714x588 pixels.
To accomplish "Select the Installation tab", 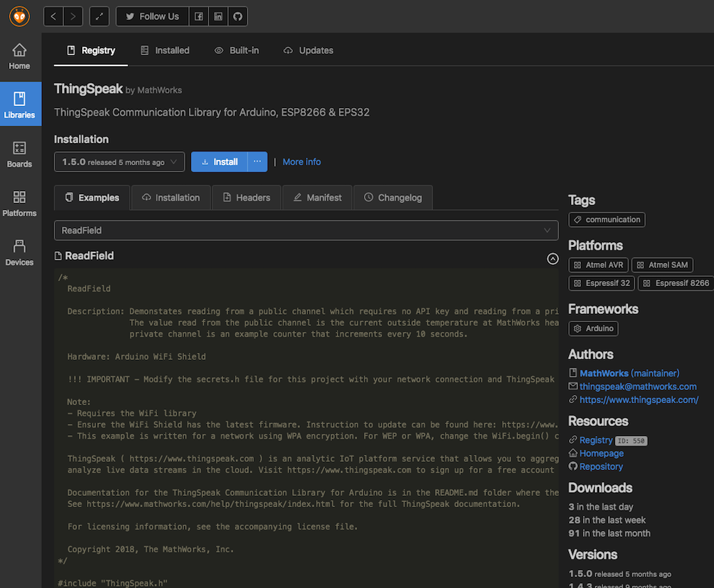I will 171,197.
